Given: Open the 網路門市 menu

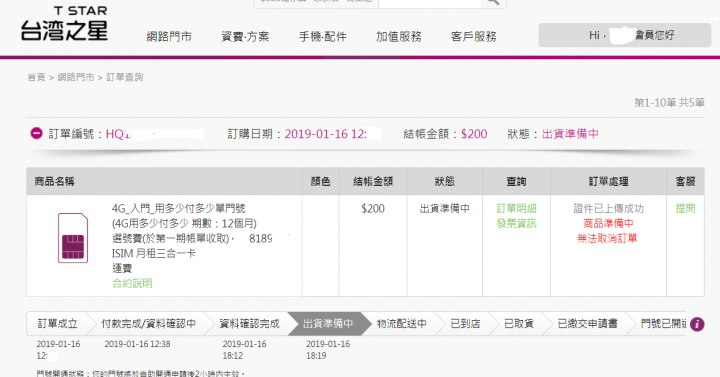Looking at the screenshot, I should (169, 36).
